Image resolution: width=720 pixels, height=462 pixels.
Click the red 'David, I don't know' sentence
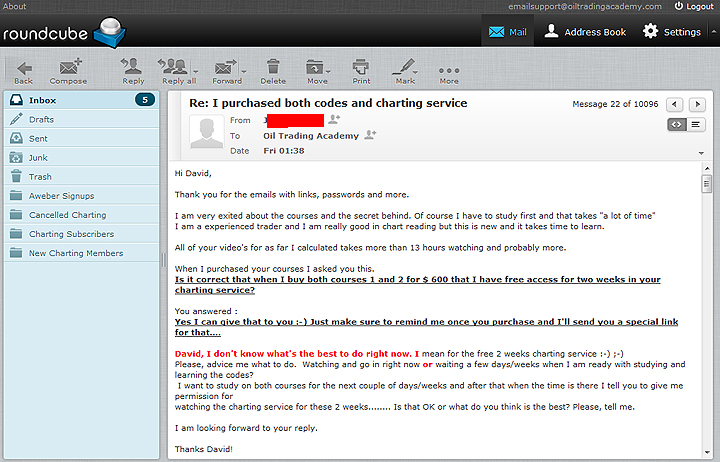coord(297,354)
